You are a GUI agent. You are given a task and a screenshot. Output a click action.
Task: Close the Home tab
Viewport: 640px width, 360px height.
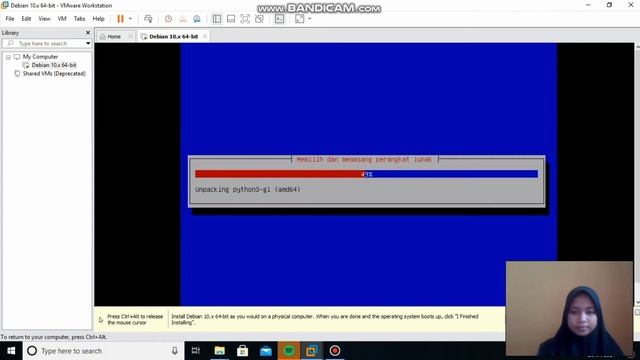pos(131,36)
